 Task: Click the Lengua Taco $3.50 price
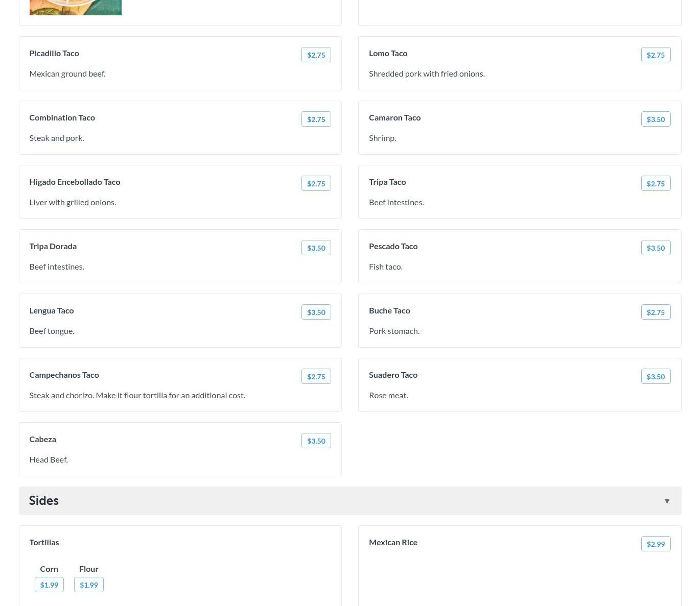[316, 312]
